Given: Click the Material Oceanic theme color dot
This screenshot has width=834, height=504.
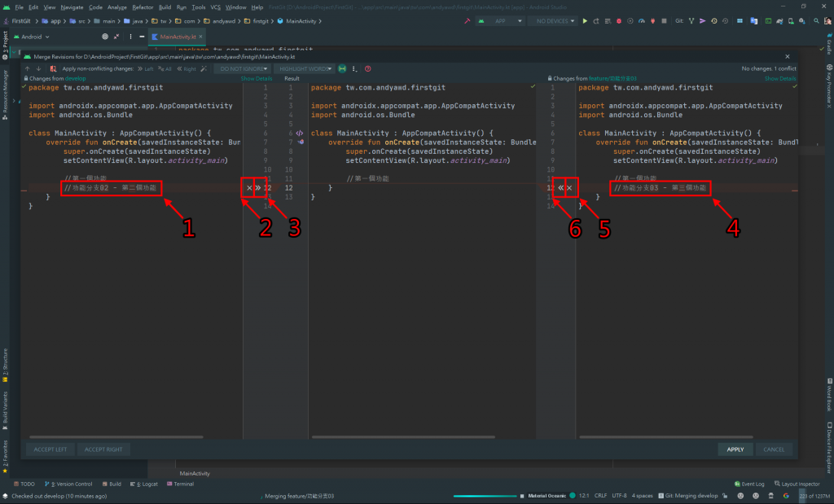Looking at the screenshot, I should click(x=573, y=496).
